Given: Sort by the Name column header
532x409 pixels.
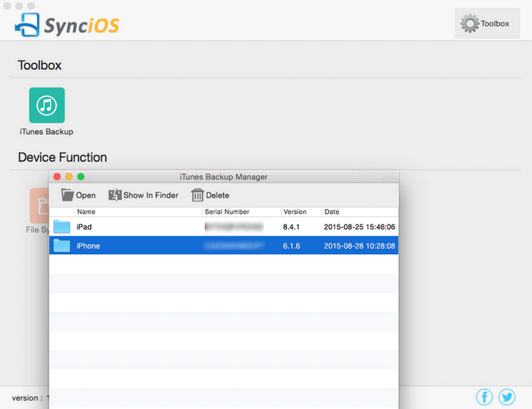Looking at the screenshot, I should pos(86,212).
